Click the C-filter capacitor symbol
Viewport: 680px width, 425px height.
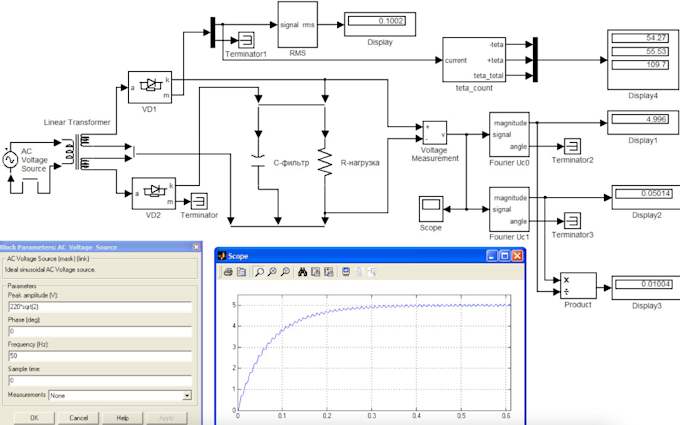point(258,161)
